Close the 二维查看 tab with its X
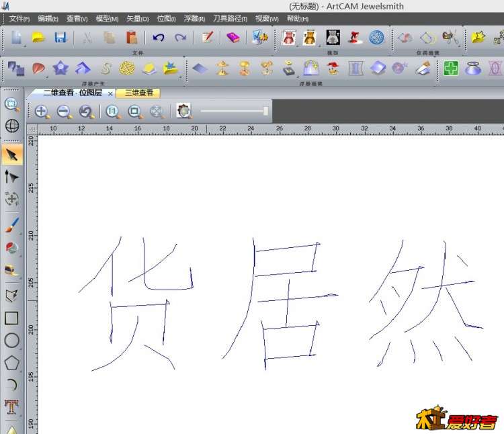This screenshot has height=434, width=504. tap(110, 94)
